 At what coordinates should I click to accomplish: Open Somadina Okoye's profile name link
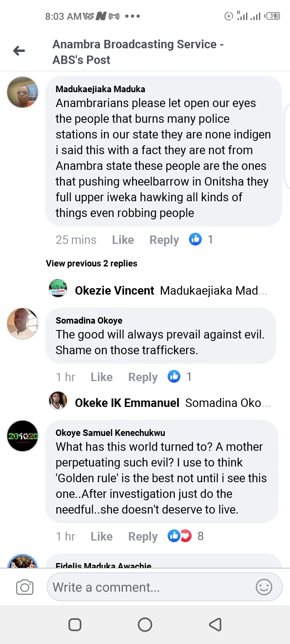pos(89,320)
